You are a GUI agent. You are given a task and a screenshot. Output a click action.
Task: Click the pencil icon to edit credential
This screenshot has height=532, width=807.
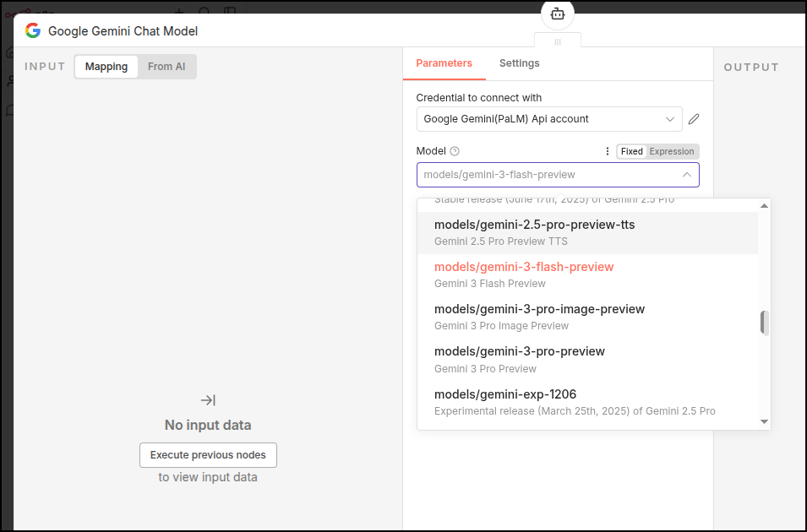(694, 119)
